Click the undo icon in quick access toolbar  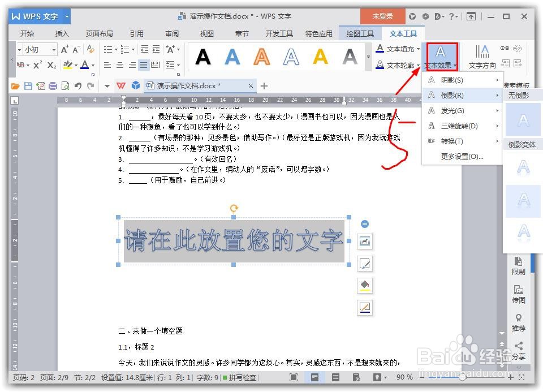[x=78, y=85]
